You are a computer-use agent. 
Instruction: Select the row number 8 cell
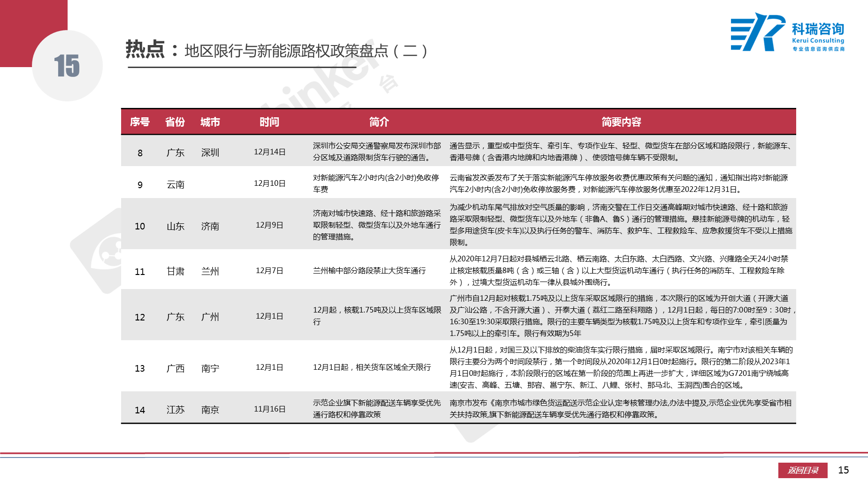point(140,153)
